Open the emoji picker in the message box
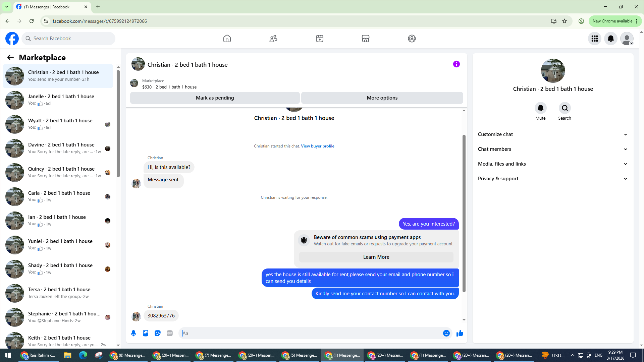Viewport: 644px width, 362px height. click(x=446, y=333)
